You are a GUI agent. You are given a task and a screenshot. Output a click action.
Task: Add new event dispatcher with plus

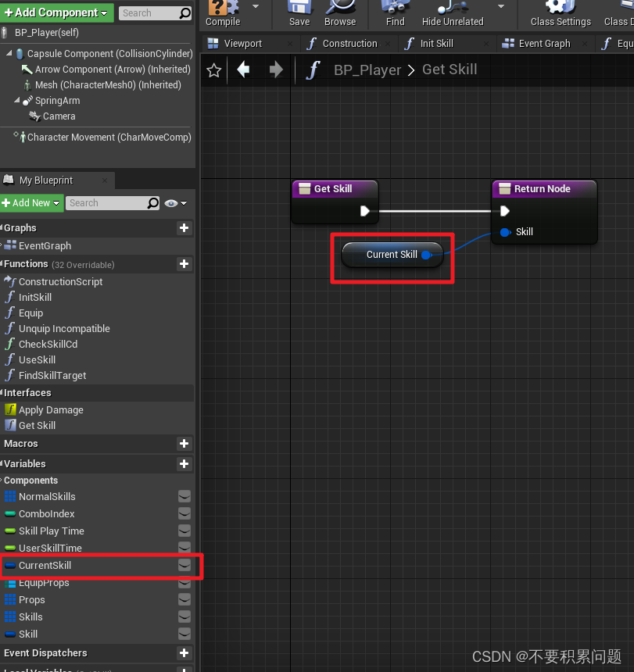pyautogui.click(x=184, y=653)
